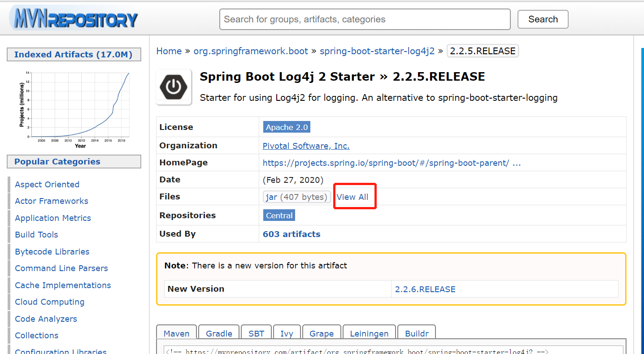Click the View All files link
This screenshot has width=644, height=354.
pyautogui.click(x=352, y=197)
